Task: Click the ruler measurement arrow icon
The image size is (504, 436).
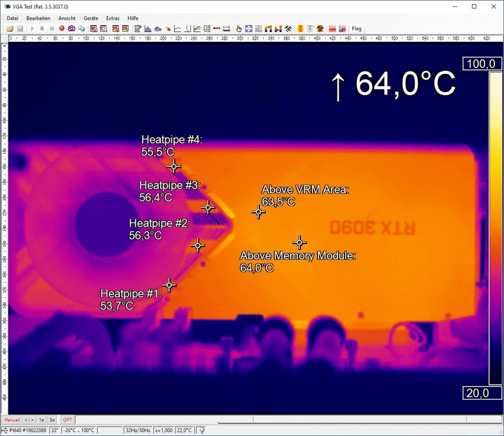Action: (226, 29)
